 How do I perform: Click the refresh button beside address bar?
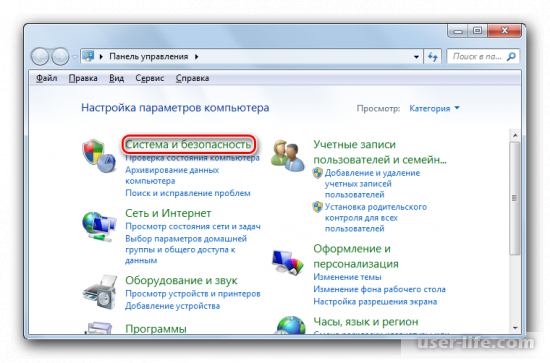pyautogui.click(x=433, y=56)
